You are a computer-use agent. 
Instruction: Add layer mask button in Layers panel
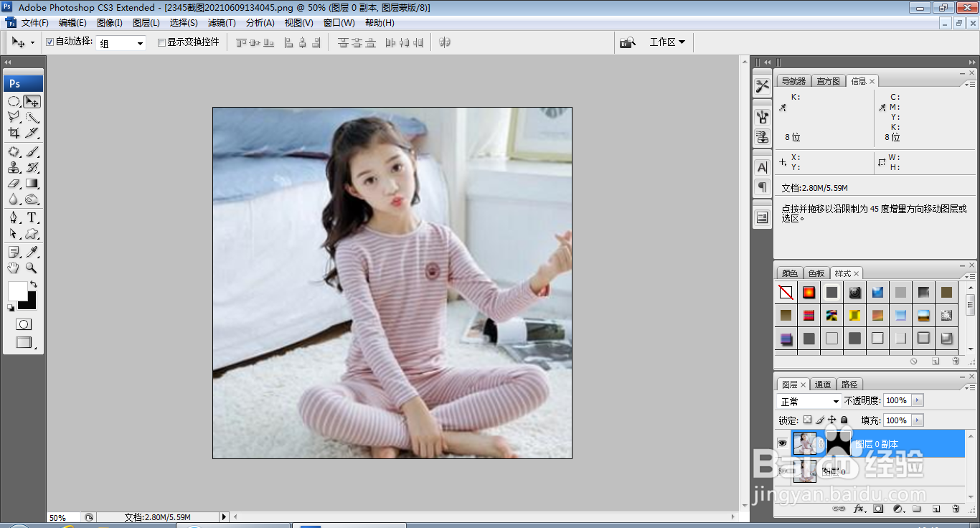click(x=878, y=509)
